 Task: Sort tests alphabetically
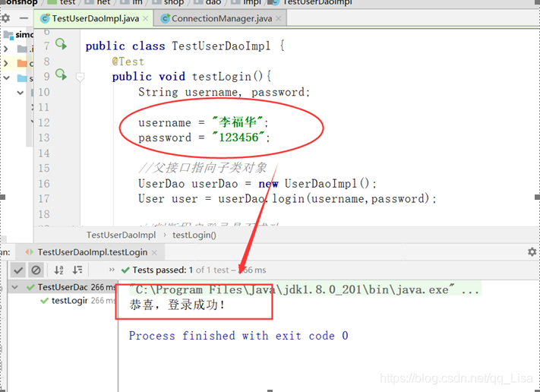(x=59, y=270)
